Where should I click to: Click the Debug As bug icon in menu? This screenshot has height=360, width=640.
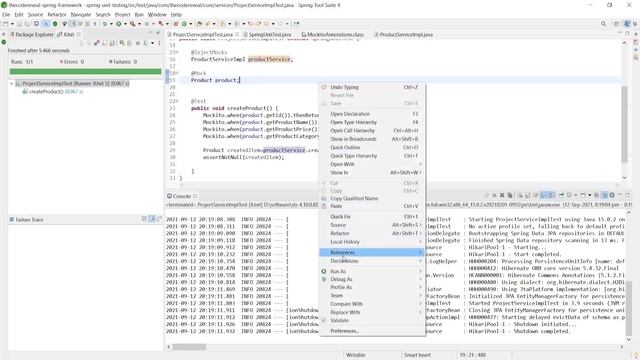(x=324, y=279)
